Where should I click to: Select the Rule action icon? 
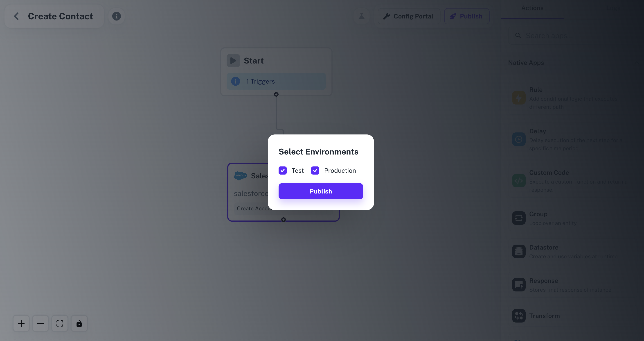[x=518, y=98]
